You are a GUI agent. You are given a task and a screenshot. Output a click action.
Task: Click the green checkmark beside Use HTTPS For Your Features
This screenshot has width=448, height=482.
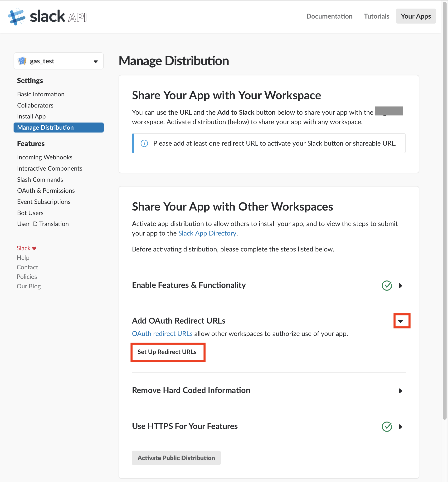[387, 427]
